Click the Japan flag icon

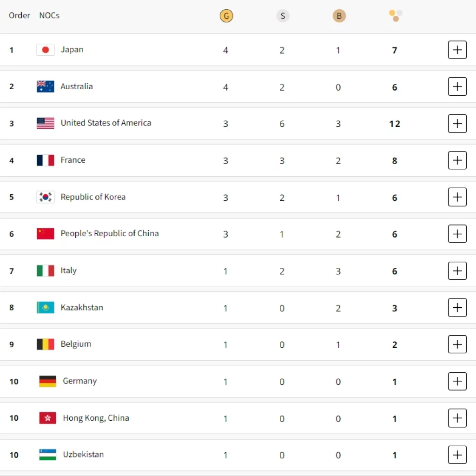46,50
